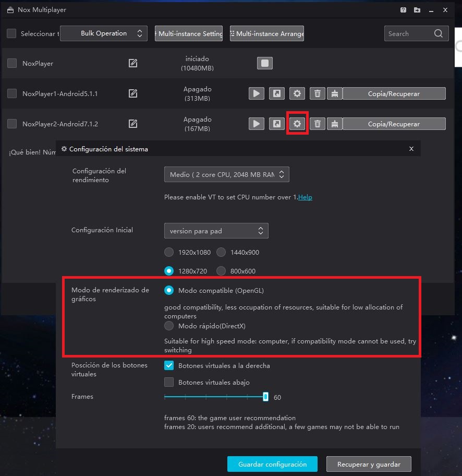Screen dimensions: 462x476
Task: Delete the NoxPlayer1-Android5.1.1 instance
Action: pyautogui.click(x=318, y=93)
